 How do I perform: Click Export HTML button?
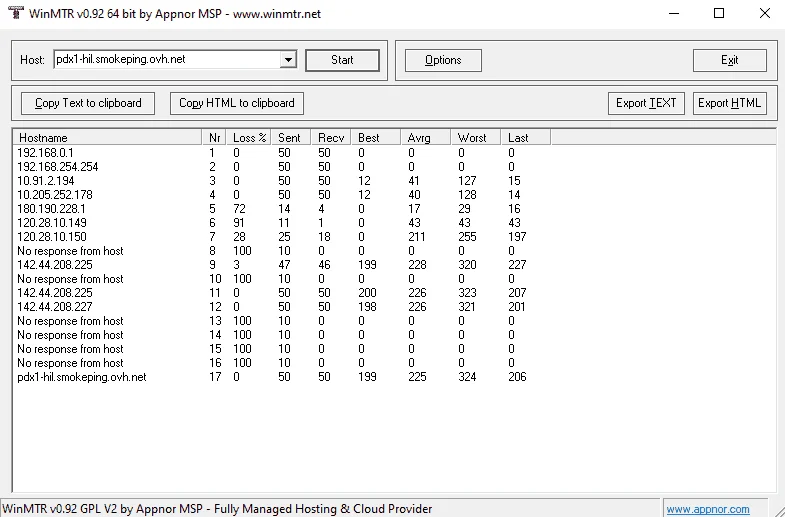(729, 103)
